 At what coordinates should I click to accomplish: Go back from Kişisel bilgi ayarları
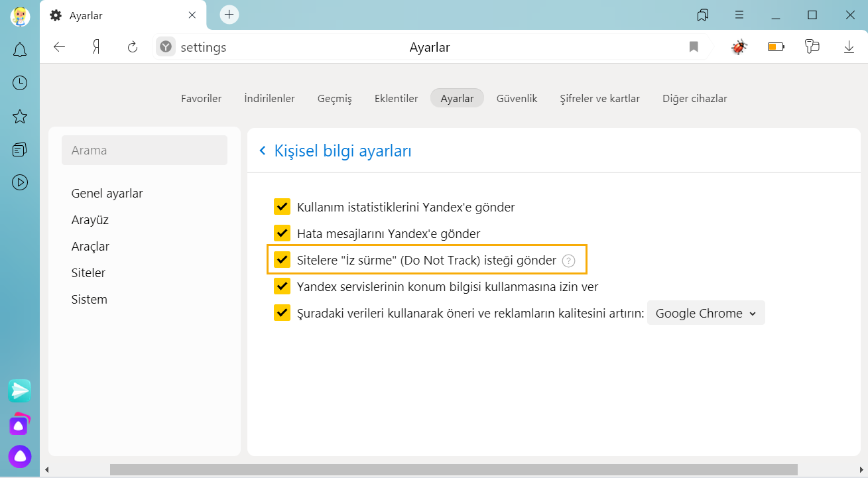pos(263,151)
